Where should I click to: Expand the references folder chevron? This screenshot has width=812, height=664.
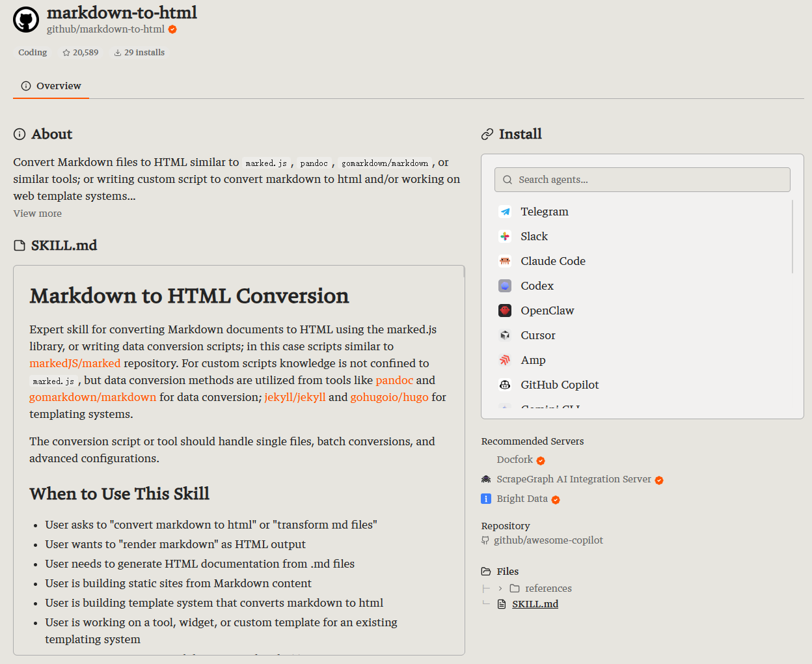(500, 588)
